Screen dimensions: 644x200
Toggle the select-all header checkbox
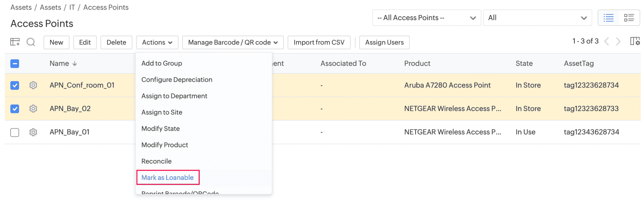[x=15, y=64]
